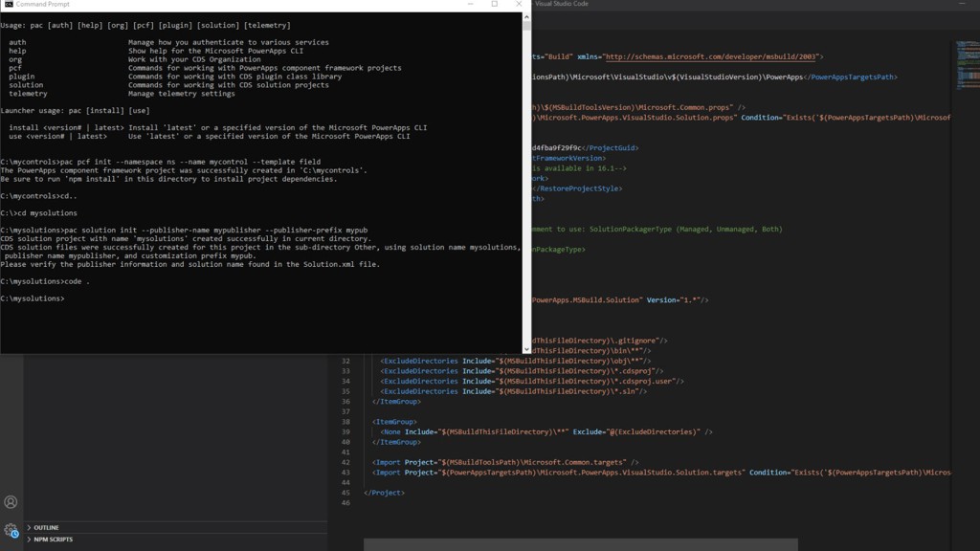Click the Command Prompt scrollbar down arrow
Image resolution: width=980 pixels, height=551 pixels.
click(x=526, y=349)
